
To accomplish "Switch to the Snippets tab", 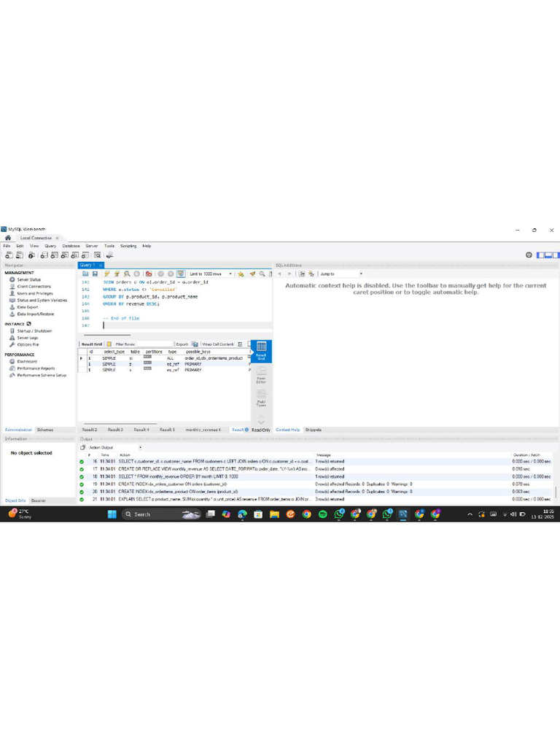I will (314, 430).
